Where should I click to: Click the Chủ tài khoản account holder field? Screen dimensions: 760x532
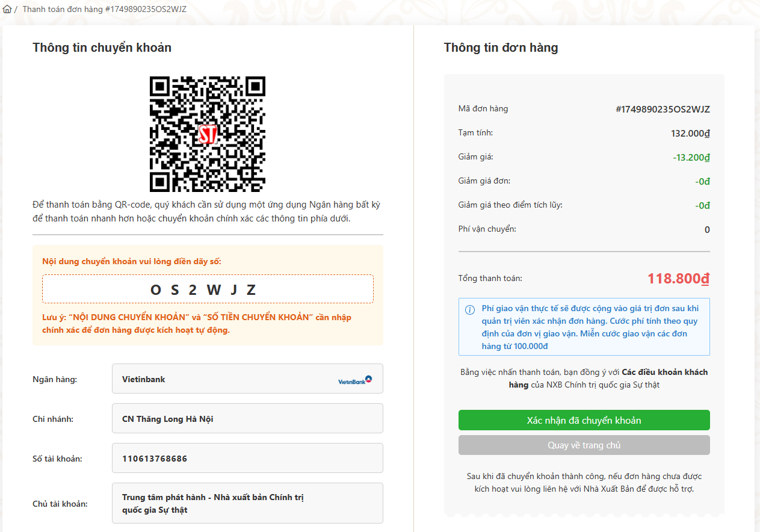[247, 503]
